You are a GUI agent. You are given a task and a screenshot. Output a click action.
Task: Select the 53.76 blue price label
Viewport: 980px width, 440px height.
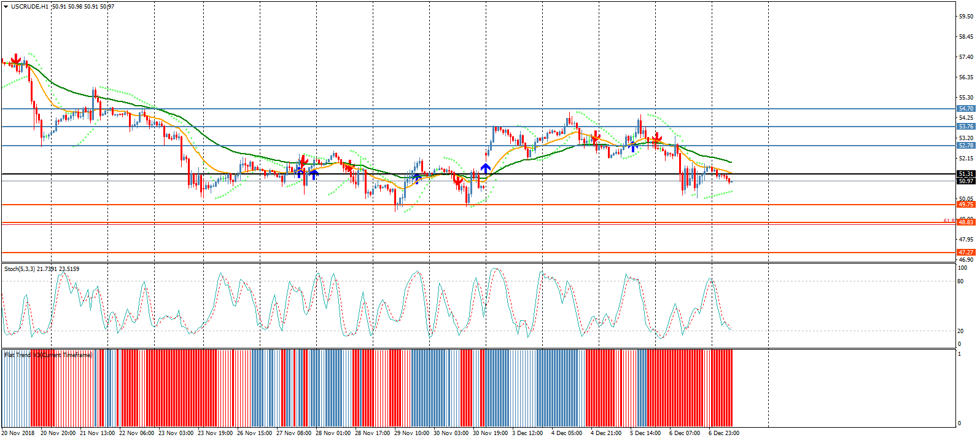966,127
